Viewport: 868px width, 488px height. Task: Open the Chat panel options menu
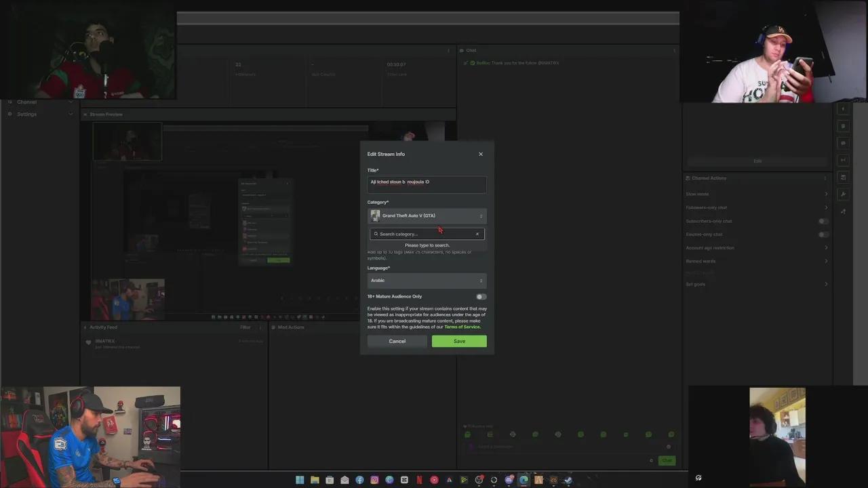coord(674,50)
